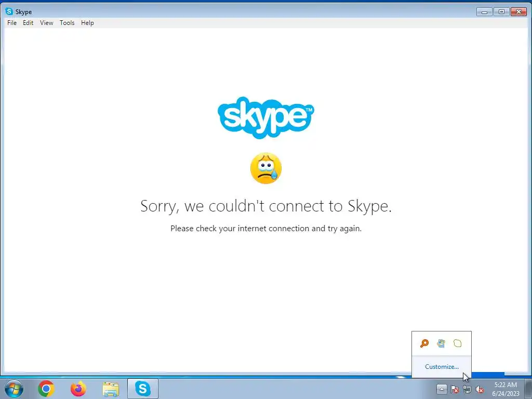Click the pale green tray icon
The height and width of the screenshot is (399, 532).
click(x=457, y=343)
